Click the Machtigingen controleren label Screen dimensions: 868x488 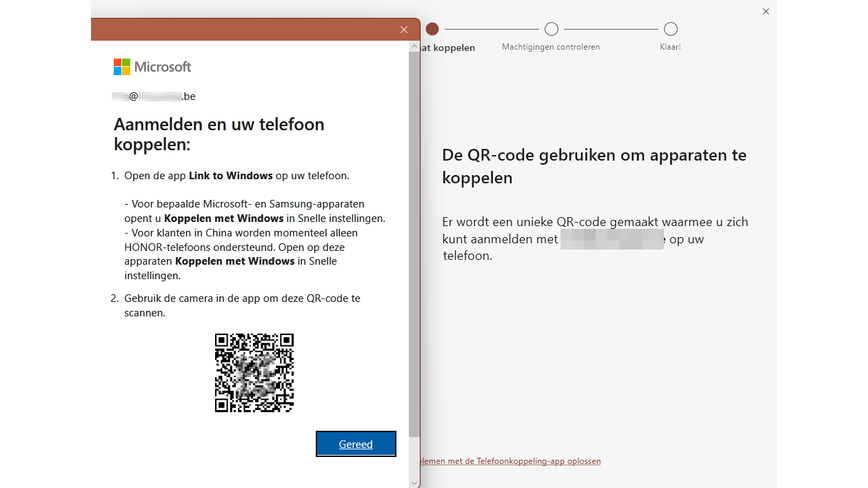tap(550, 47)
